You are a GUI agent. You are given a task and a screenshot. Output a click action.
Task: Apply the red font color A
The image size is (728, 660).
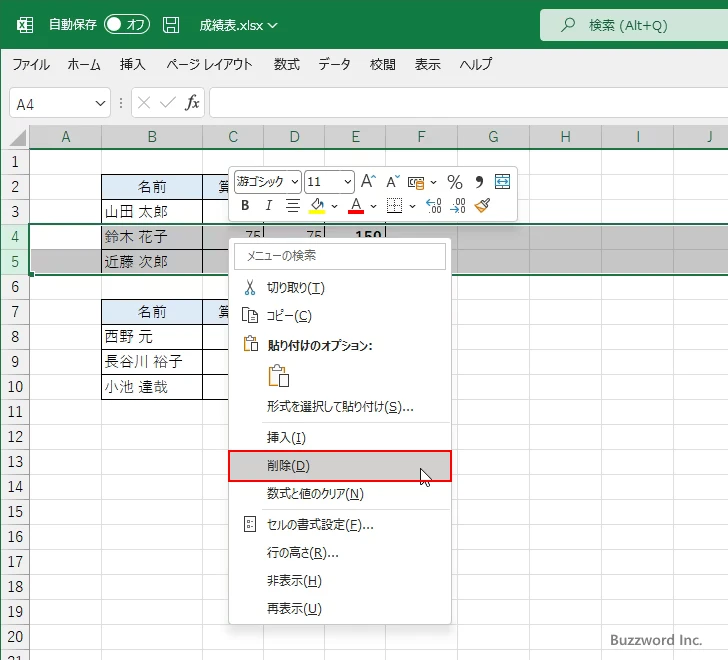356,205
